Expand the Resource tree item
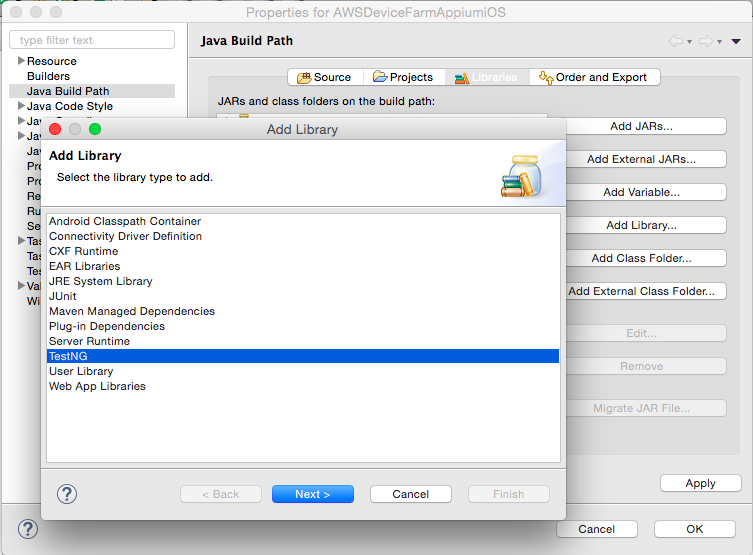 [x=21, y=60]
